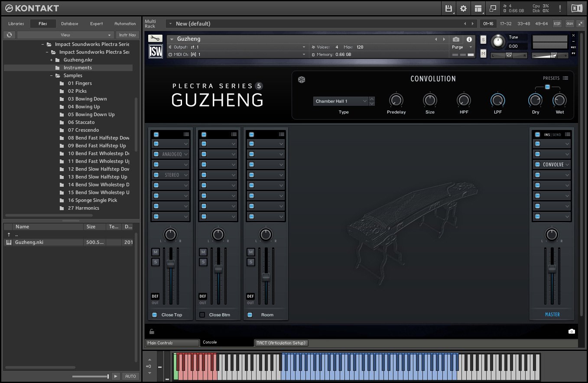The width and height of the screenshot is (588, 383).
Task: Click the lock icon below the console
Action: click(x=152, y=331)
